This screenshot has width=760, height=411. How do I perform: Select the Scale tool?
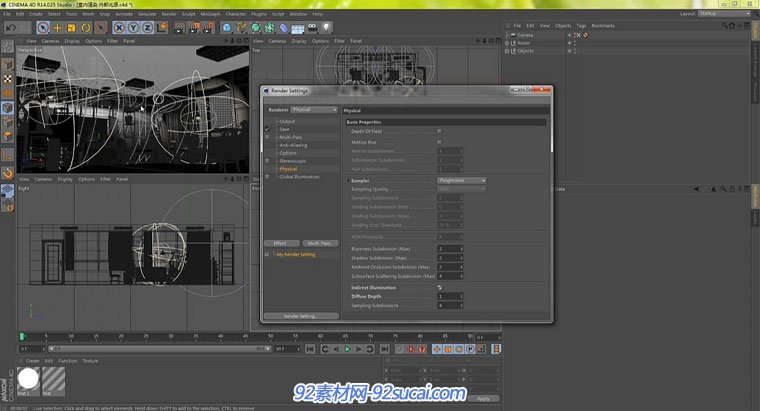coord(72,28)
